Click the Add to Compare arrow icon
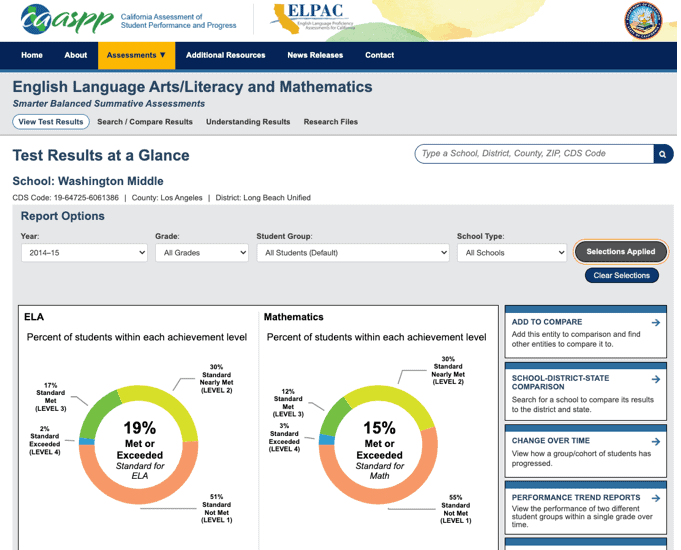The width and height of the screenshot is (681, 550). coord(655,323)
